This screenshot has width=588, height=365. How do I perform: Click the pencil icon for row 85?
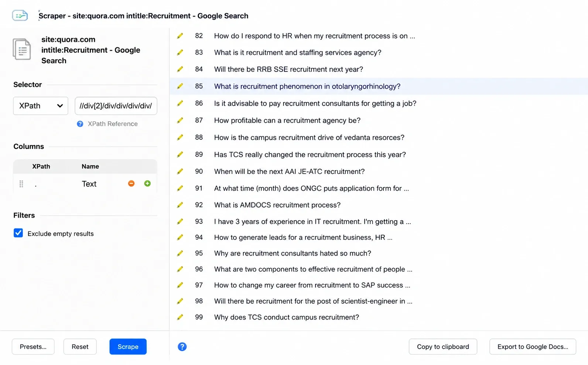(180, 86)
